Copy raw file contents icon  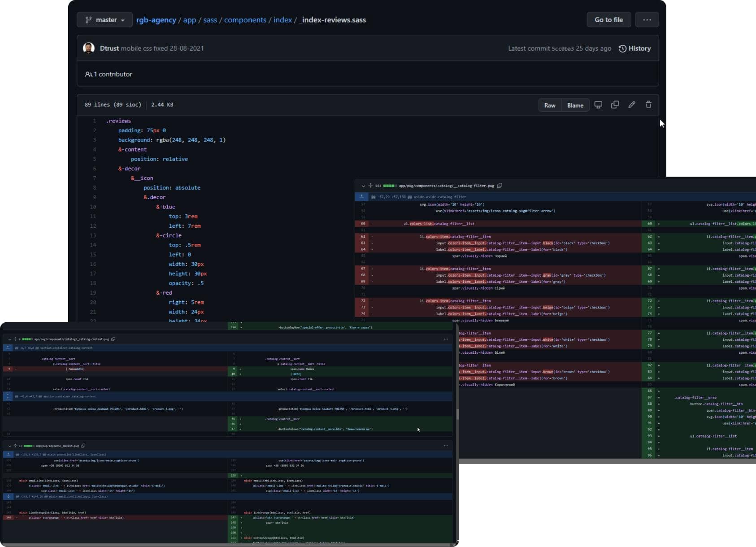pos(615,104)
